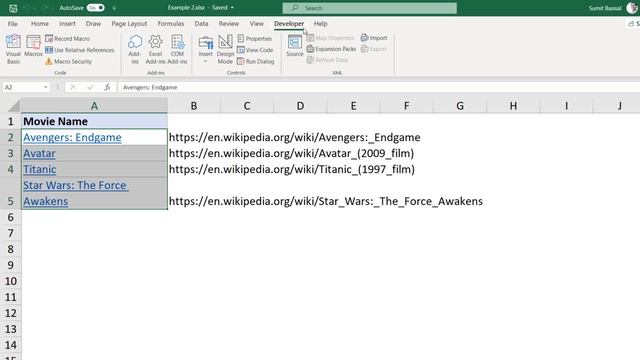Switch to the View tab
Viewport: 640px width, 360px height.
(x=256, y=24)
